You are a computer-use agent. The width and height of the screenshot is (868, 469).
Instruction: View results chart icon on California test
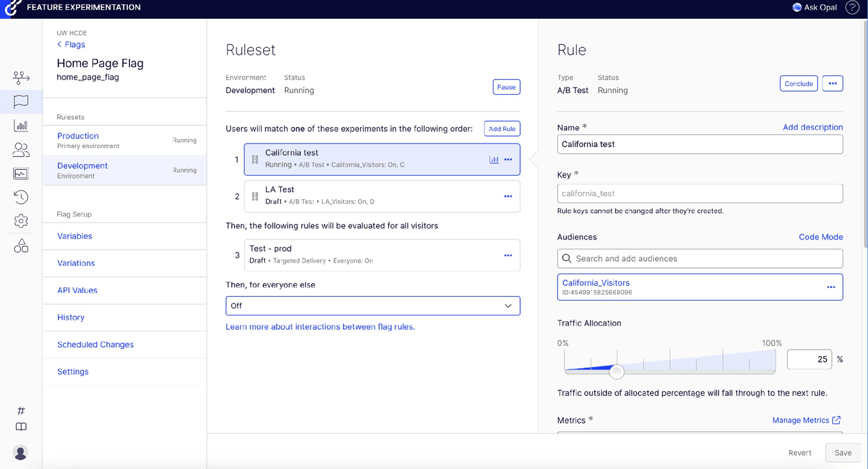point(494,159)
